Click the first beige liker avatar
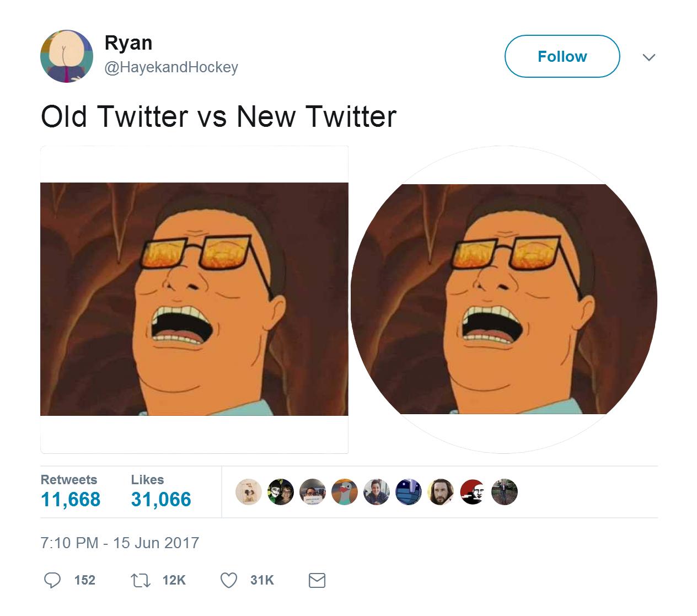This screenshot has width=697, height=616. [x=249, y=492]
